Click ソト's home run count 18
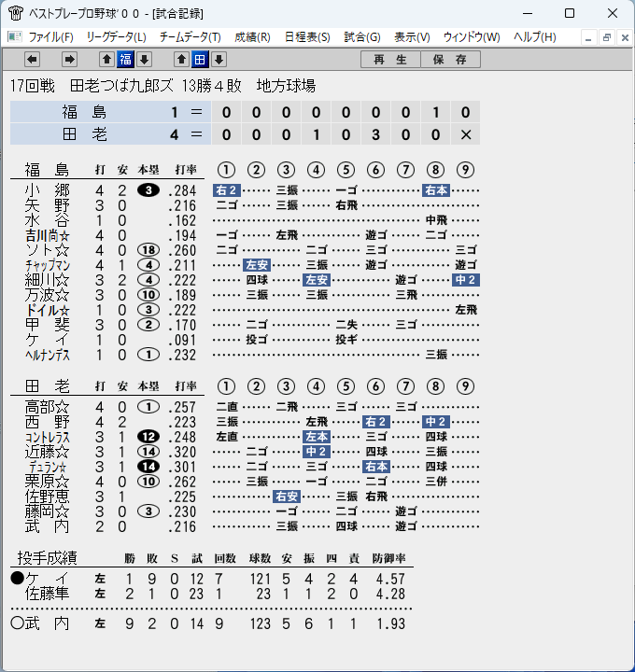The width and height of the screenshot is (635, 672). [x=148, y=250]
